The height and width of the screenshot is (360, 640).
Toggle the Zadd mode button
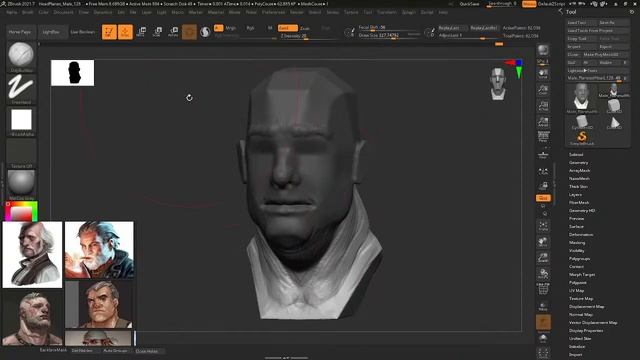coord(288,28)
